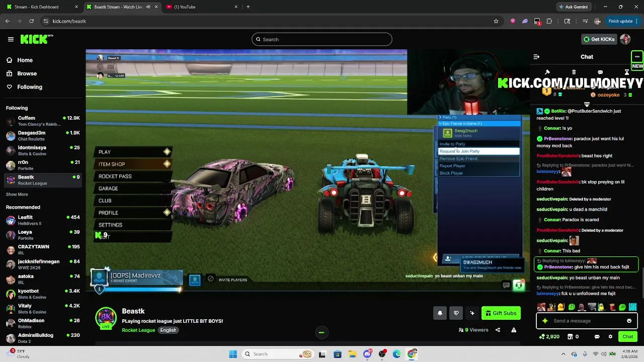Click the pink shield extension icon
Viewport: 644px width, 362px height.
click(513, 21)
